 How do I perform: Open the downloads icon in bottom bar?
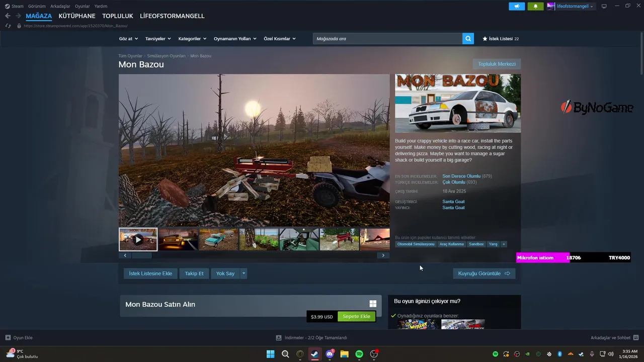tap(279, 338)
